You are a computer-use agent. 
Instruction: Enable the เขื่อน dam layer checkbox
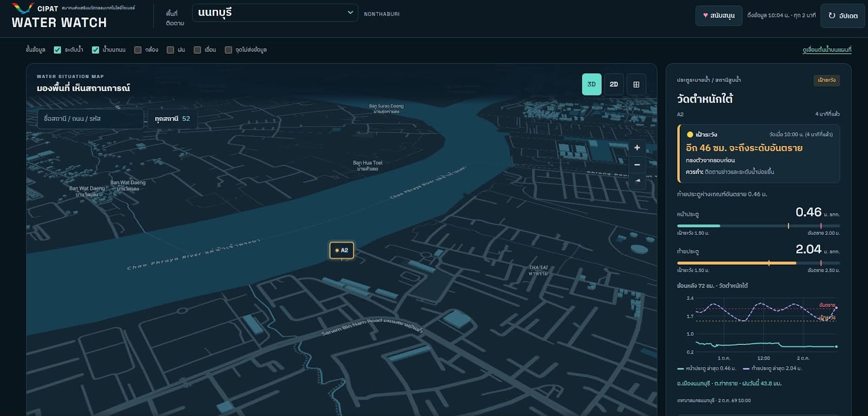pyautogui.click(x=197, y=50)
